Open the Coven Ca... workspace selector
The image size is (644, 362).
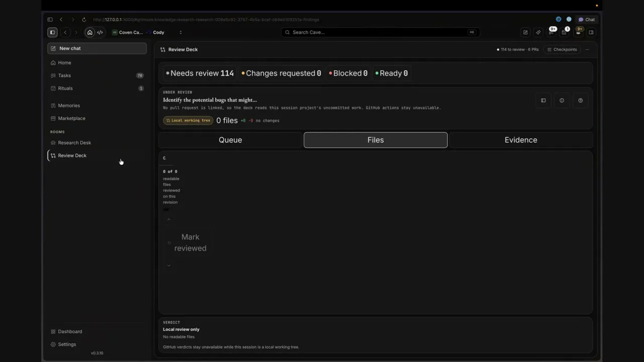point(127,32)
